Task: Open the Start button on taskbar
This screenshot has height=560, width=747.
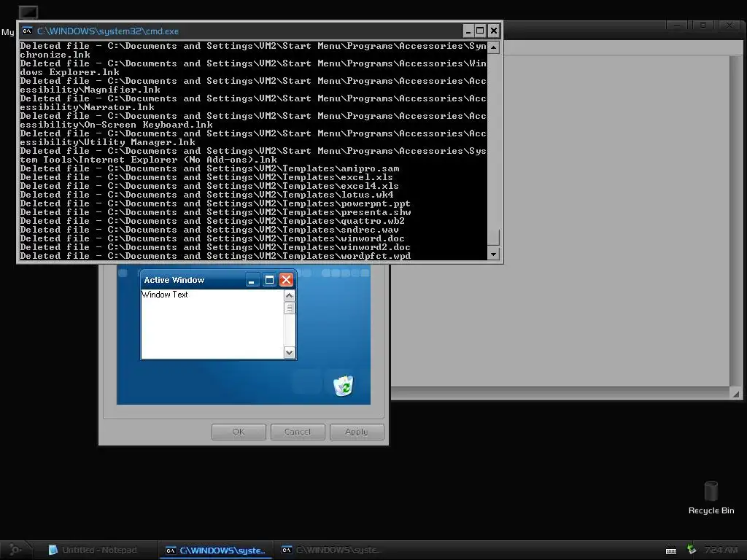Action: [15, 550]
